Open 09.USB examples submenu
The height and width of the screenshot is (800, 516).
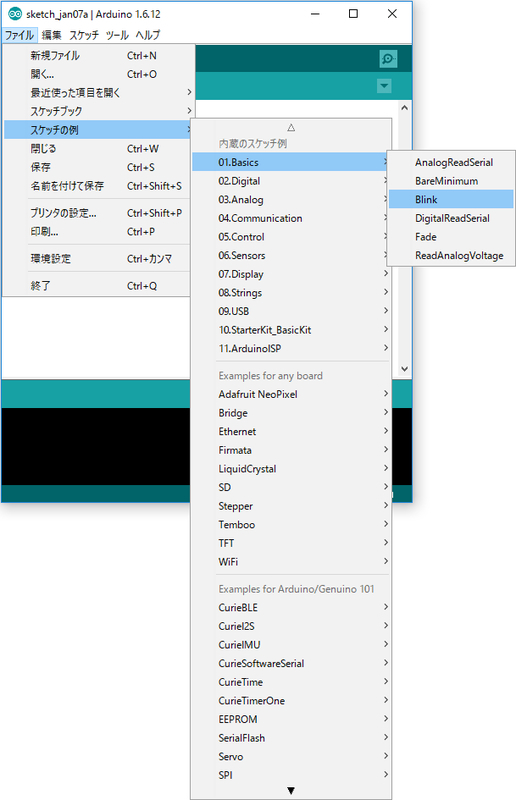291,311
